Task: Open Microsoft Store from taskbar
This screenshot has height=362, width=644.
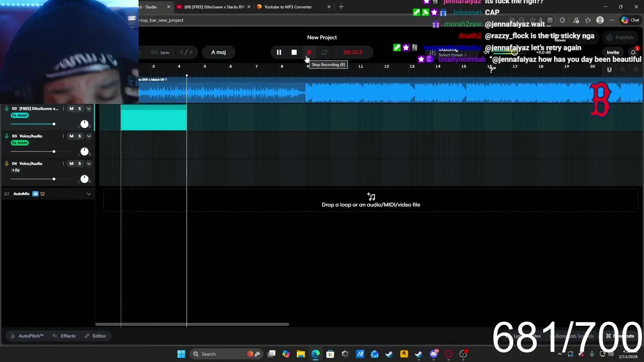Action: (x=330, y=354)
